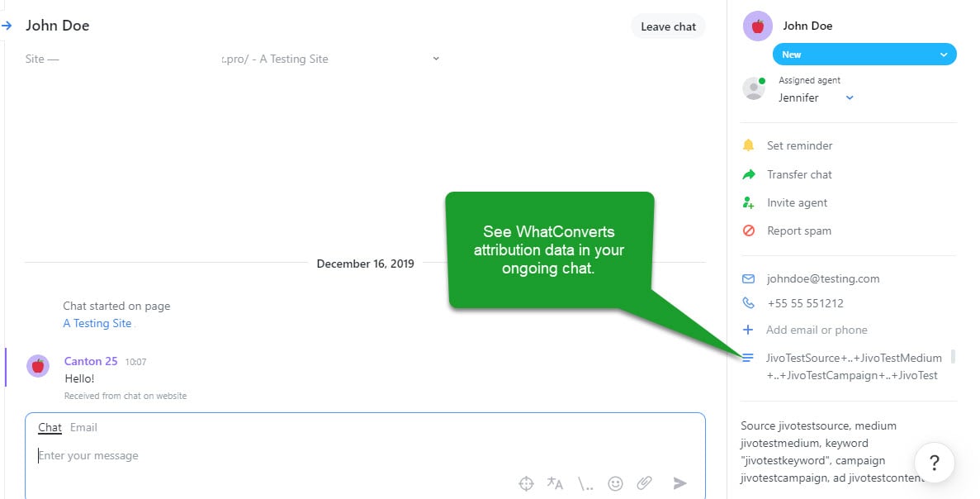980x499 pixels.
Task: Open the help question mark button
Action: 935,463
